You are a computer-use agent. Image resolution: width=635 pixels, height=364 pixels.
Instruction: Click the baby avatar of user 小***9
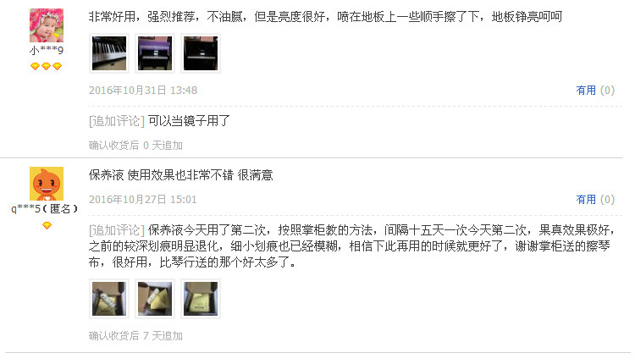[x=47, y=25]
